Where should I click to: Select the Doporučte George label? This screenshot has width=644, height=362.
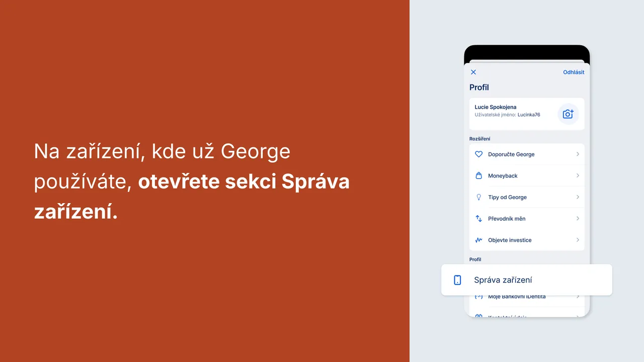coord(511,154)
